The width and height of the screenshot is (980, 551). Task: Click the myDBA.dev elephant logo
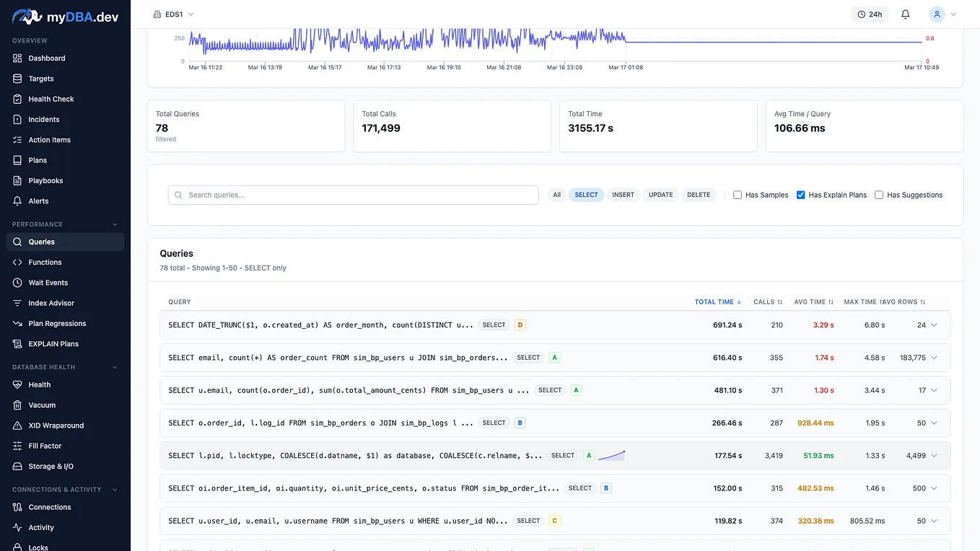click(27, 17)
